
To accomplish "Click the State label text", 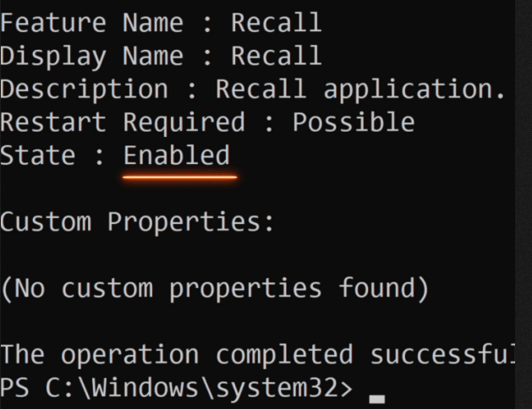I will (38, 155).
